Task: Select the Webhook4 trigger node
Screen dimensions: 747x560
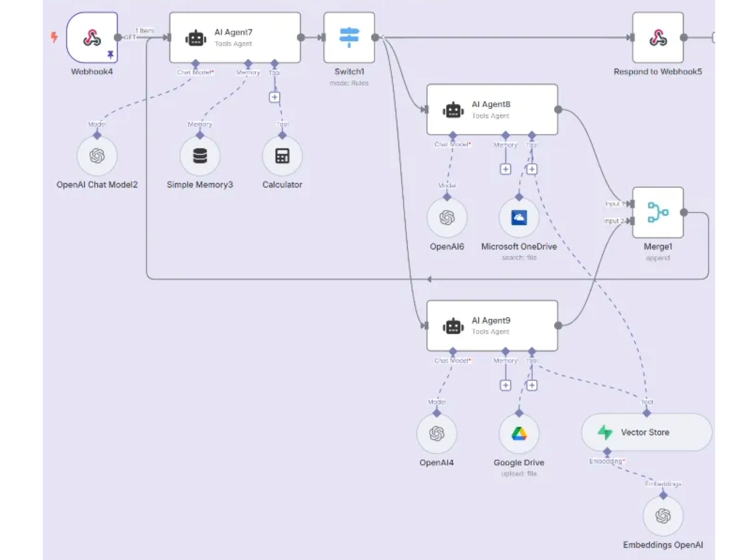Action: coord(92,37)
